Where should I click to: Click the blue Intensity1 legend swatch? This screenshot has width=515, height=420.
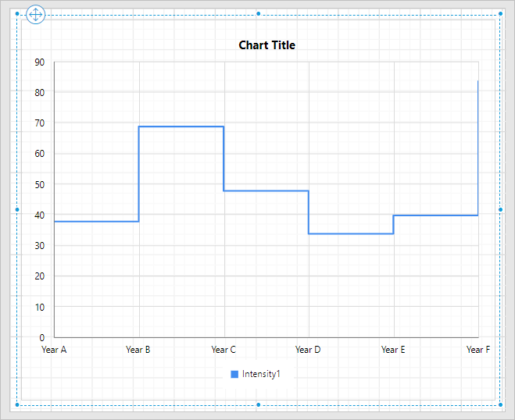tap(234, 375)
